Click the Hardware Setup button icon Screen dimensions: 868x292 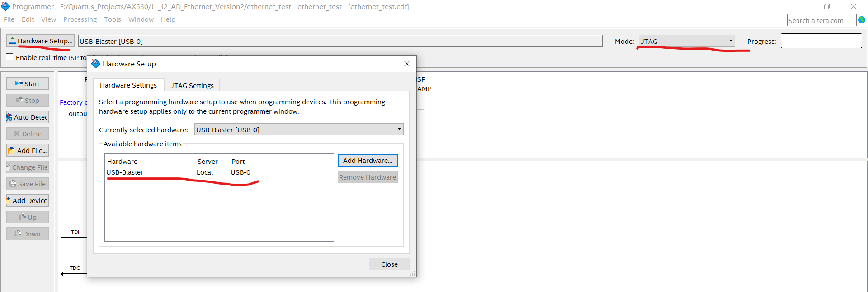tap(12, 41)
